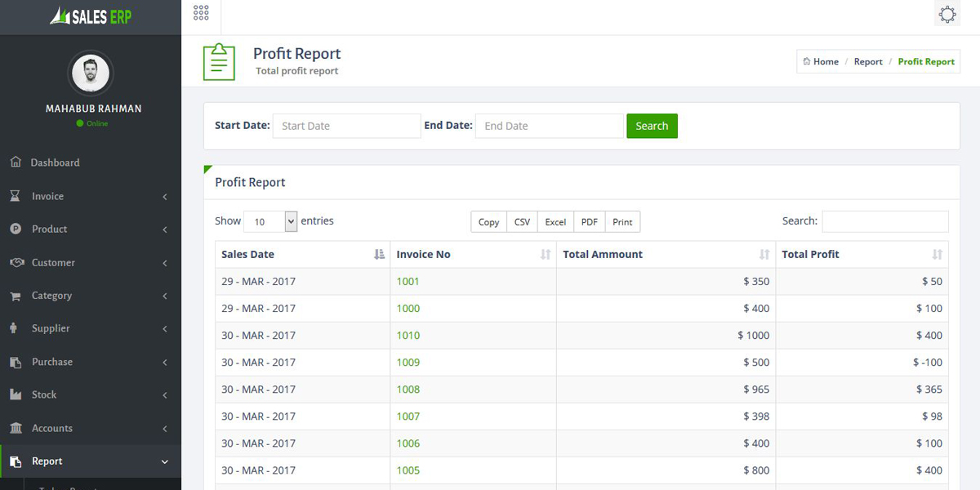
Task: Click the $ 1000 total amount cell
Action: (x=666, y=335)
